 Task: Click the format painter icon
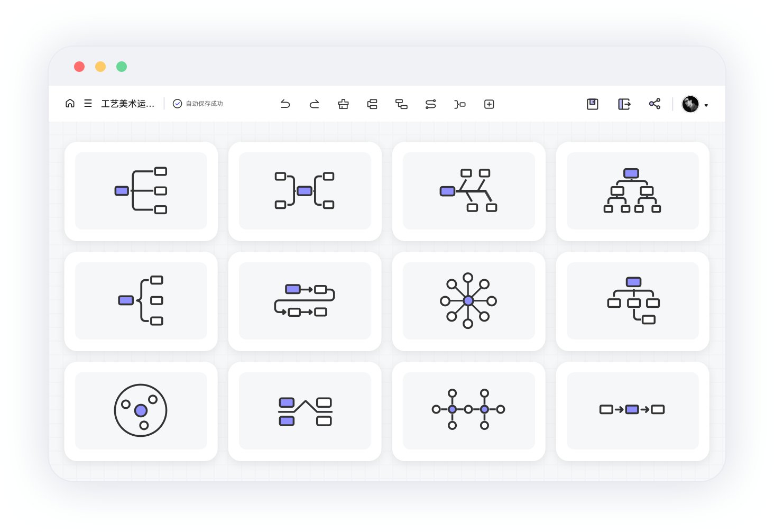[x=343, y=104]
